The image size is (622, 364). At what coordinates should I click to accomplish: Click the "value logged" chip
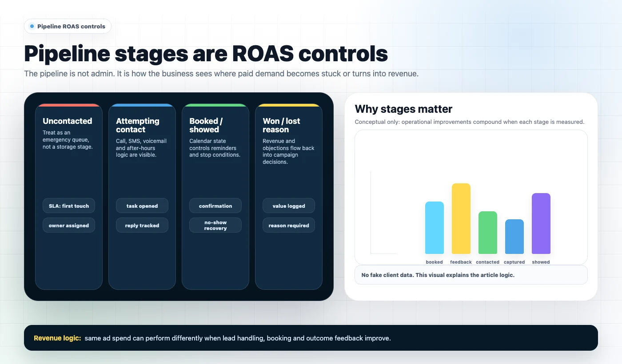pos(289,206)
